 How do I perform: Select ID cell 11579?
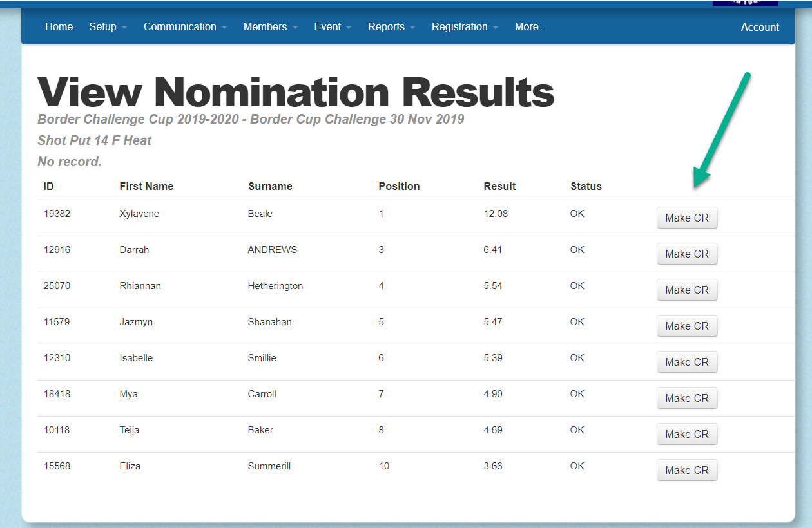point(57,322)
